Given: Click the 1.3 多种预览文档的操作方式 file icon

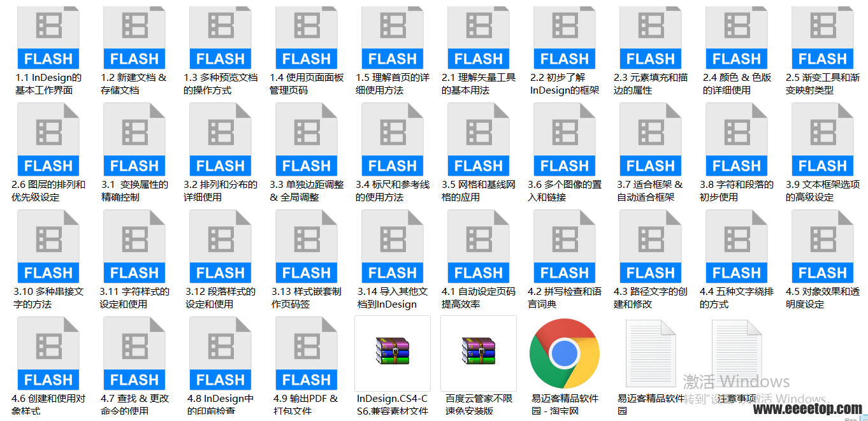Looking at the screenshot, I should click(221, 37).
